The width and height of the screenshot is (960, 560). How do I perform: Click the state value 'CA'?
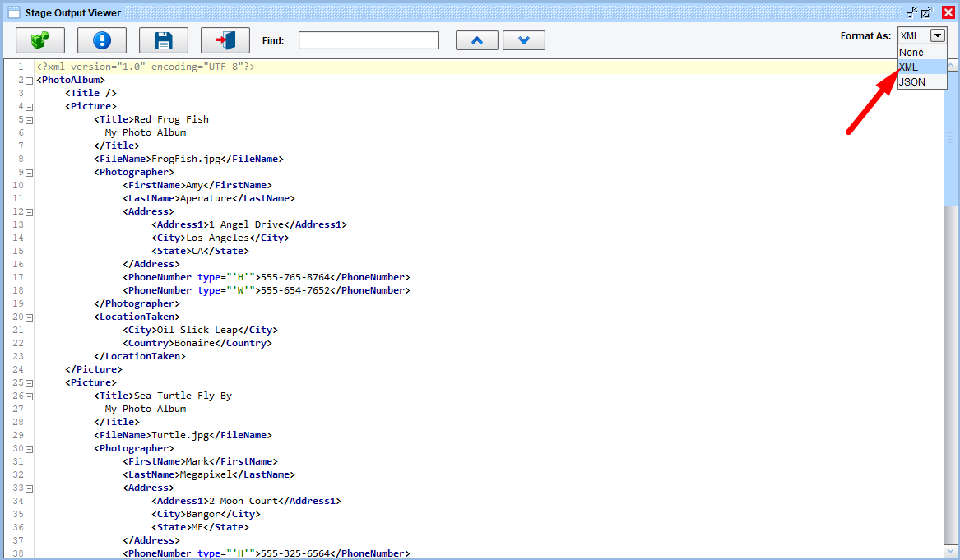coord(197,251)
